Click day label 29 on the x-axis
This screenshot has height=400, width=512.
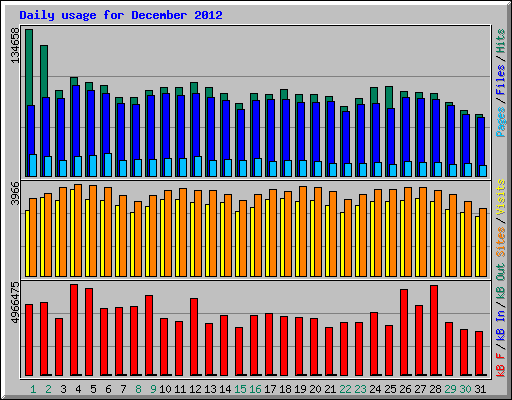tap(450, 389)
